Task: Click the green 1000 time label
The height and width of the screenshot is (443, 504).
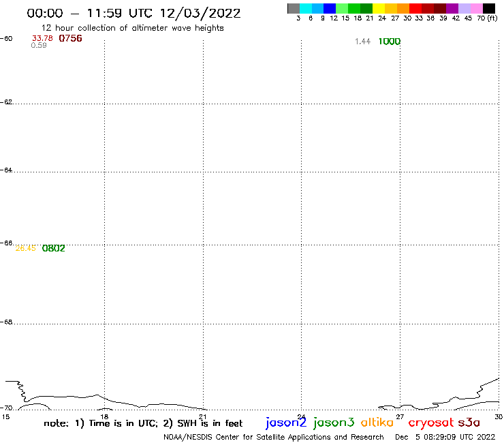Action: pos(390,42)
